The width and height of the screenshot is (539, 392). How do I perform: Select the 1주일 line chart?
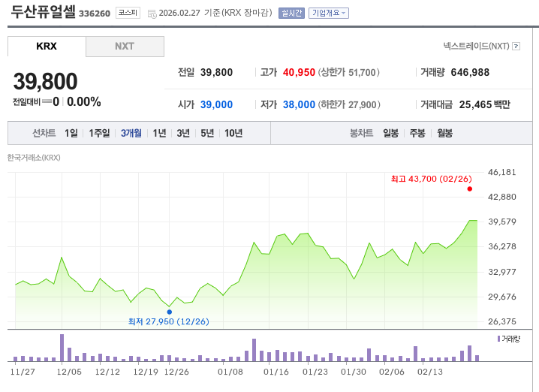tap(99, 133)
